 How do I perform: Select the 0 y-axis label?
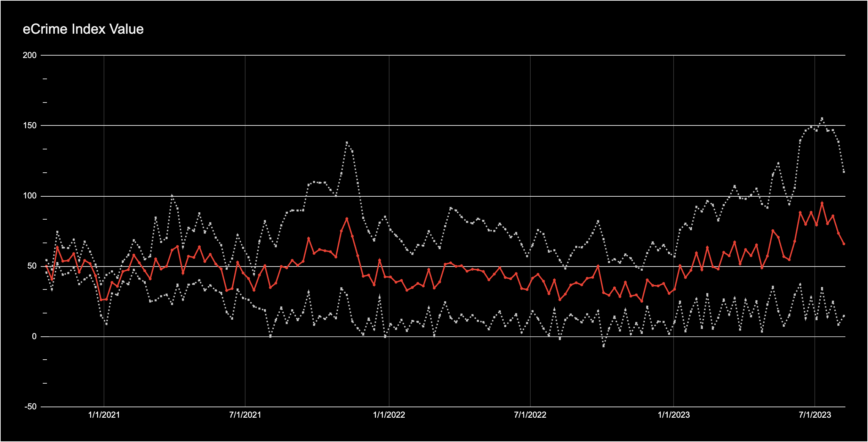[34, 336]
